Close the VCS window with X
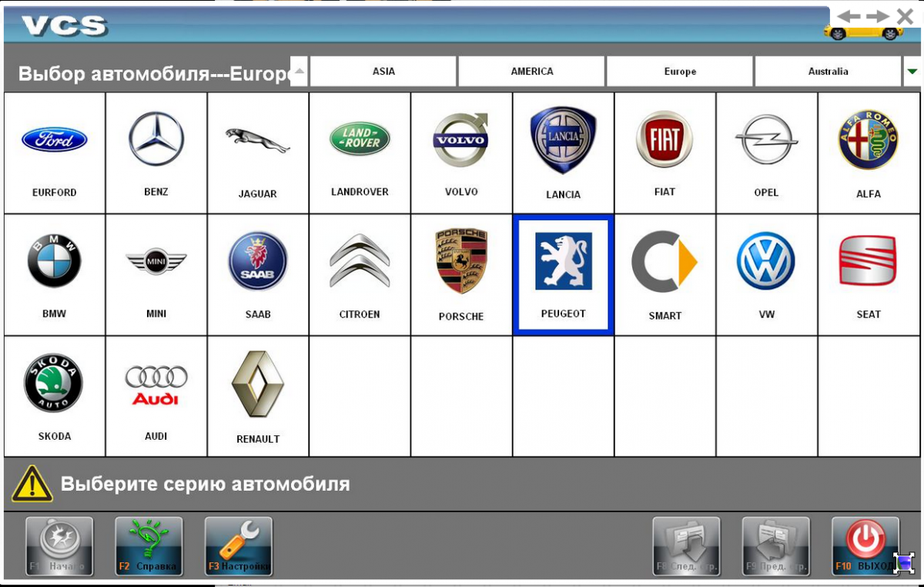924x587 pixels. pos(905,16)
